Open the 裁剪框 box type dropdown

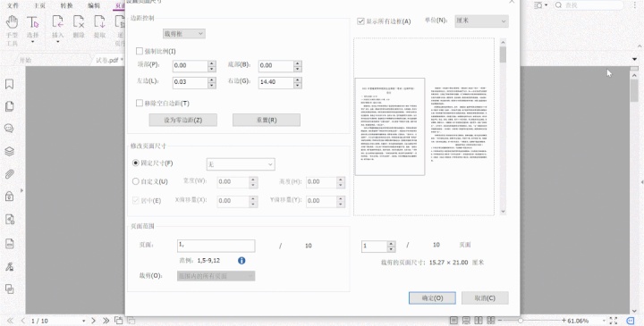coord(184,34)
